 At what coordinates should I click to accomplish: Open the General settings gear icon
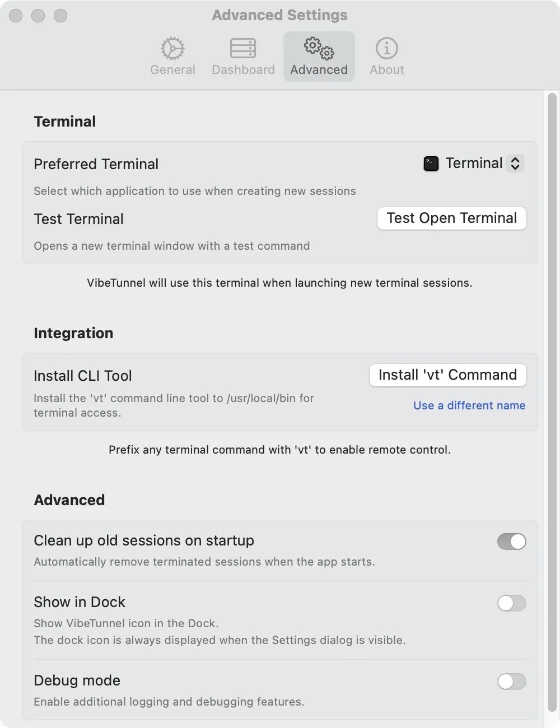[x=172, y=49]
